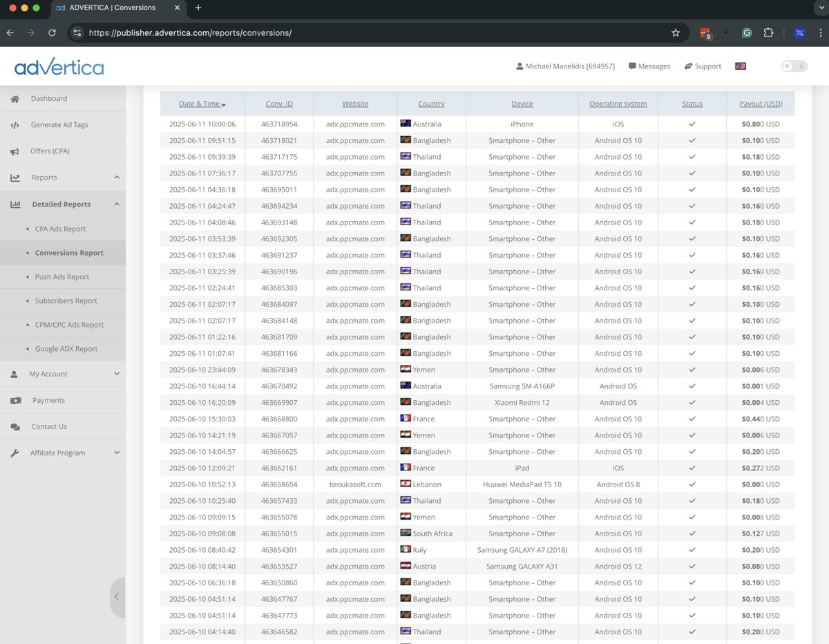Click Huawei MediaPad T5 10 device cell
This screenshot has height=644, width=829.
(522, 484)
